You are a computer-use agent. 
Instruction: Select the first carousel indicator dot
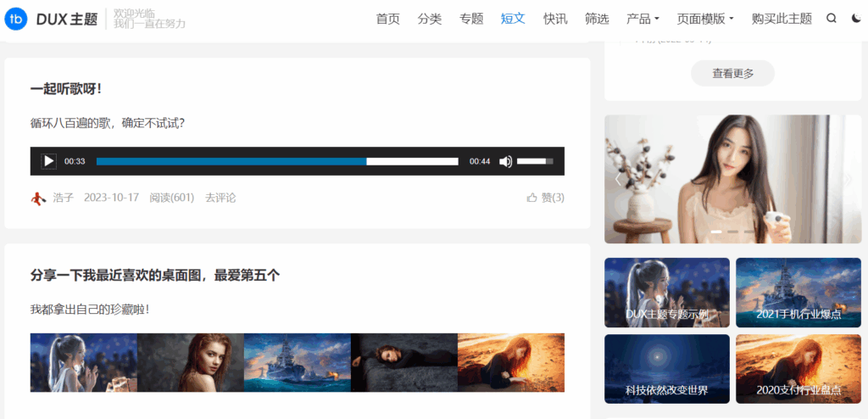(715, 232)
